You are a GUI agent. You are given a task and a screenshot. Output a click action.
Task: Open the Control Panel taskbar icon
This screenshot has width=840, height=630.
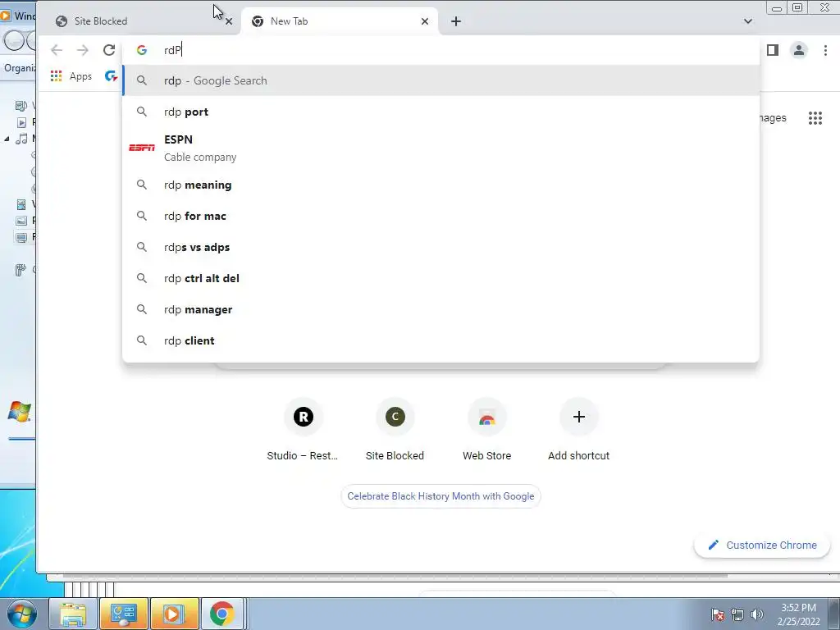(124, 614)
